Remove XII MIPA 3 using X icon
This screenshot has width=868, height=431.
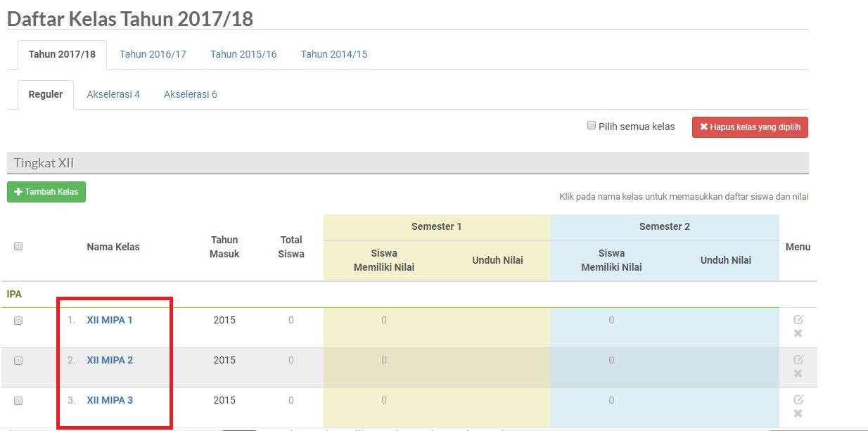coord(798,413)
